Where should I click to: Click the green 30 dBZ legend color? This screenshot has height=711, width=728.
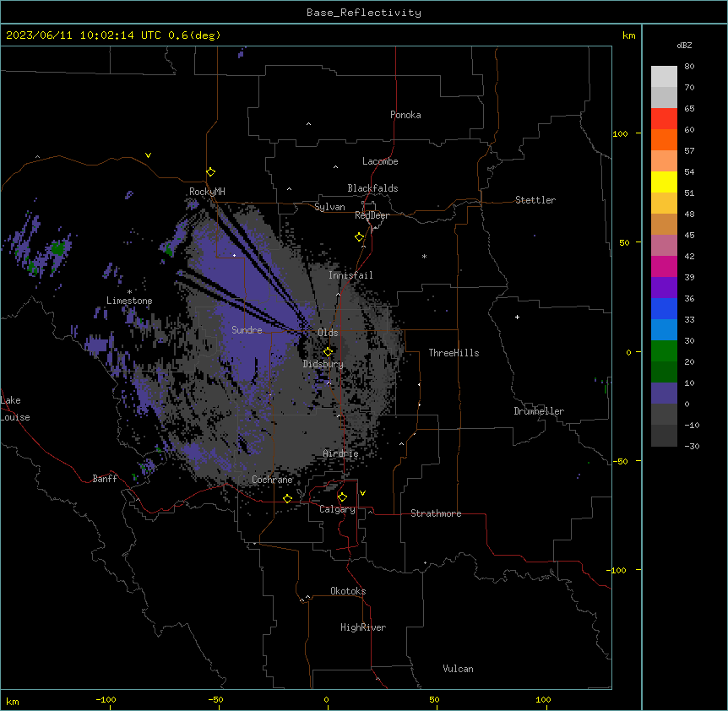pyautogui.click(x=664, y=351)
